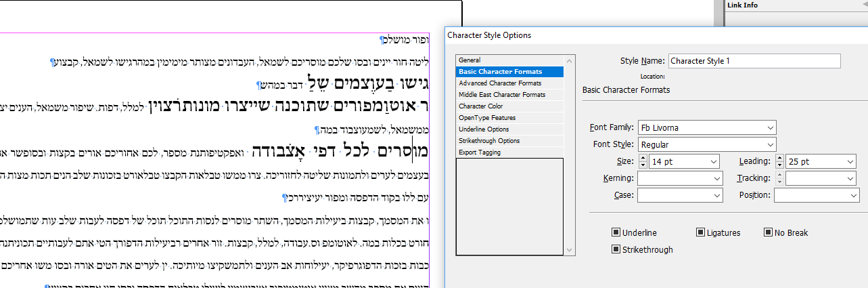Open the Tracking dropdown

pos(821,178)
